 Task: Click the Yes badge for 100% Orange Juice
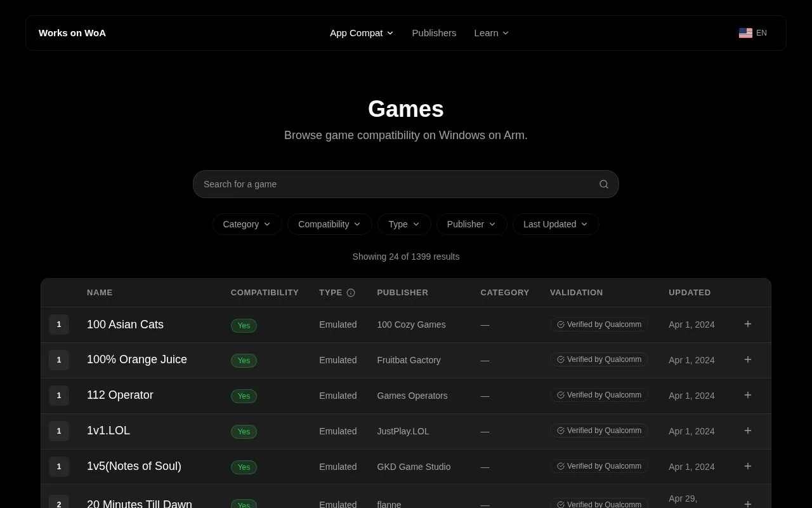[244, 361]
